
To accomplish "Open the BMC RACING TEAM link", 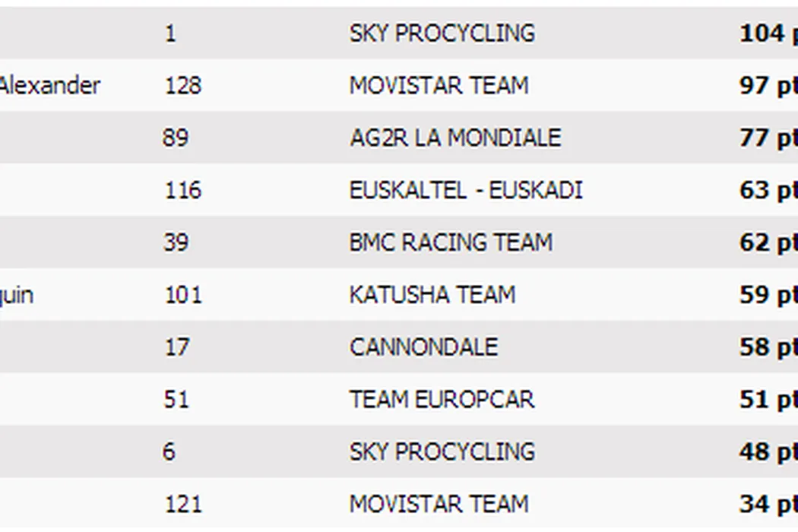I will pyautogui.click(x=450, y=242).
